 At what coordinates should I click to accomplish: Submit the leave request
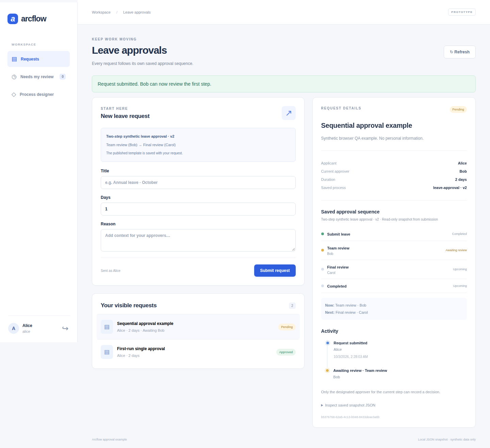click(275, 271)
